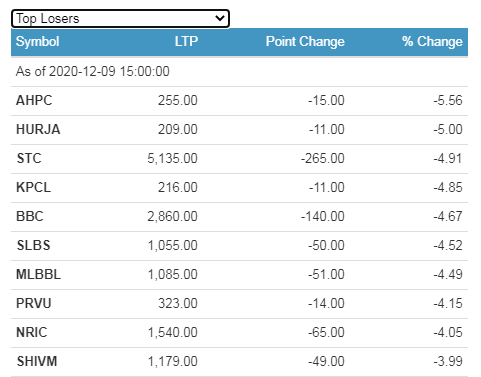Click the LTP column header
Image resolution: width=481 pixels, height=377 pixels.
[186, 42]
